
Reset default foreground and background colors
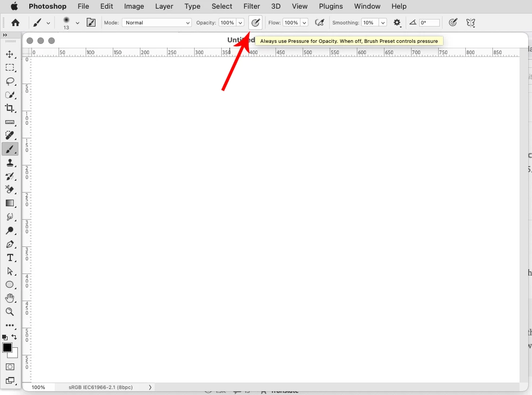coord(5,337)
